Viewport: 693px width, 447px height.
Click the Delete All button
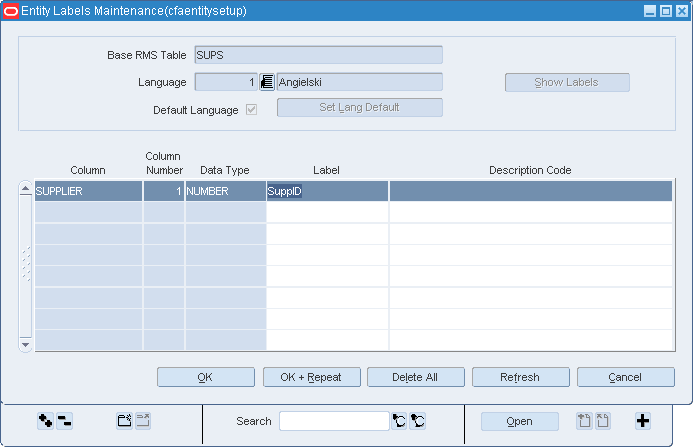coord(416,377)
